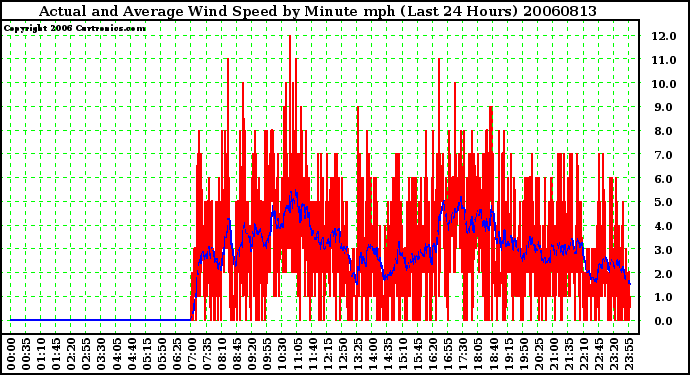
Task: Click the 00:00 time label
Action: [x=11, y=354]
